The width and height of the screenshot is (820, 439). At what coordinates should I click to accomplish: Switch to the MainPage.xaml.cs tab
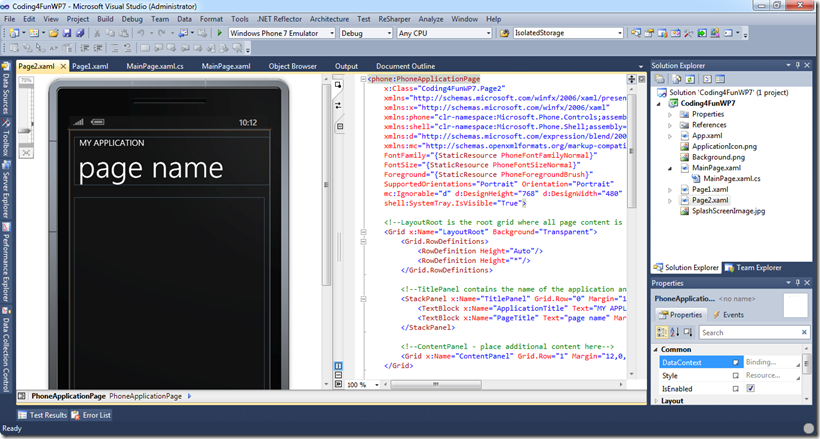coord(155,66)
